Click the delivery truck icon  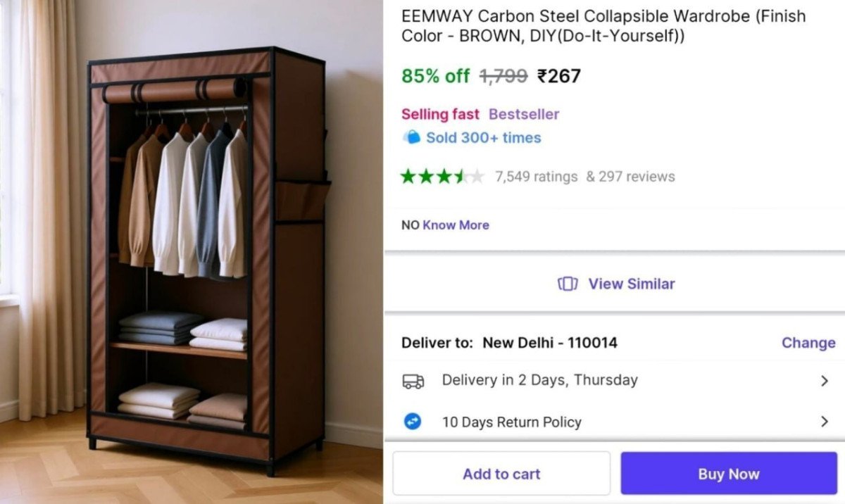[413, 381]
